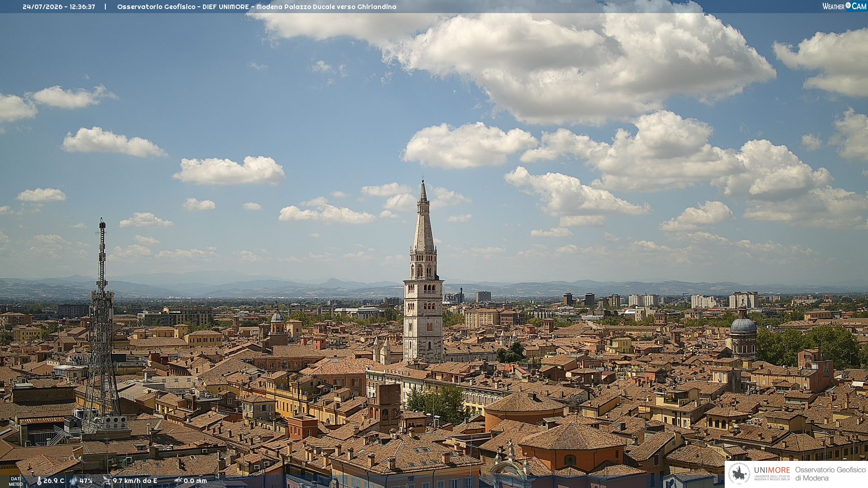The width and height of the screenshot is (868, 488).
Task: Click the thermometer temperature icon
Action: [39, 481]
